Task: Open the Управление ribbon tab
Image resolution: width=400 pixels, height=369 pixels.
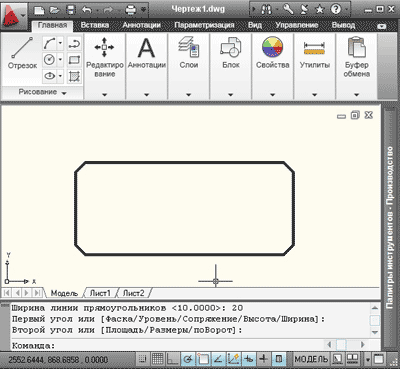Action: click(x=297, y=25)
